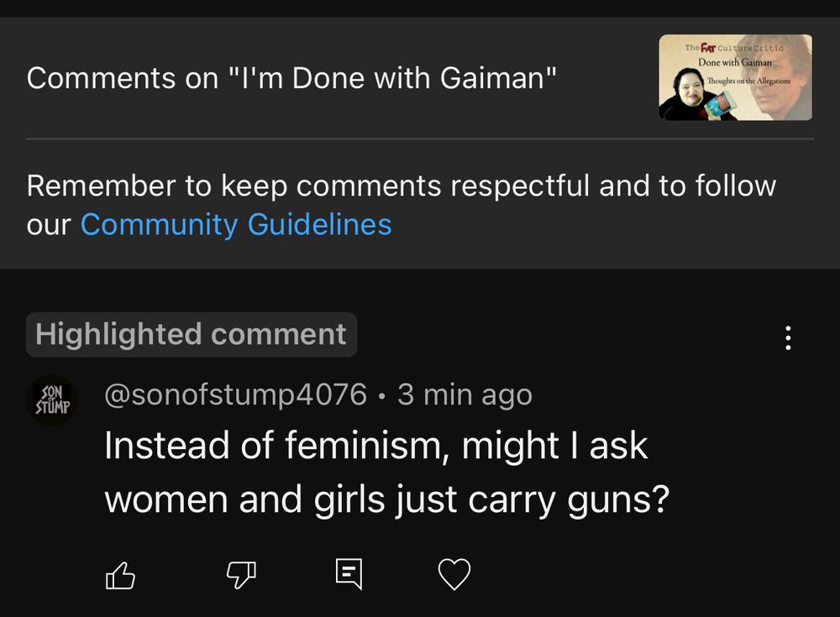
Task: Click the 3 min ago timestamp
Action: (466, 394)
